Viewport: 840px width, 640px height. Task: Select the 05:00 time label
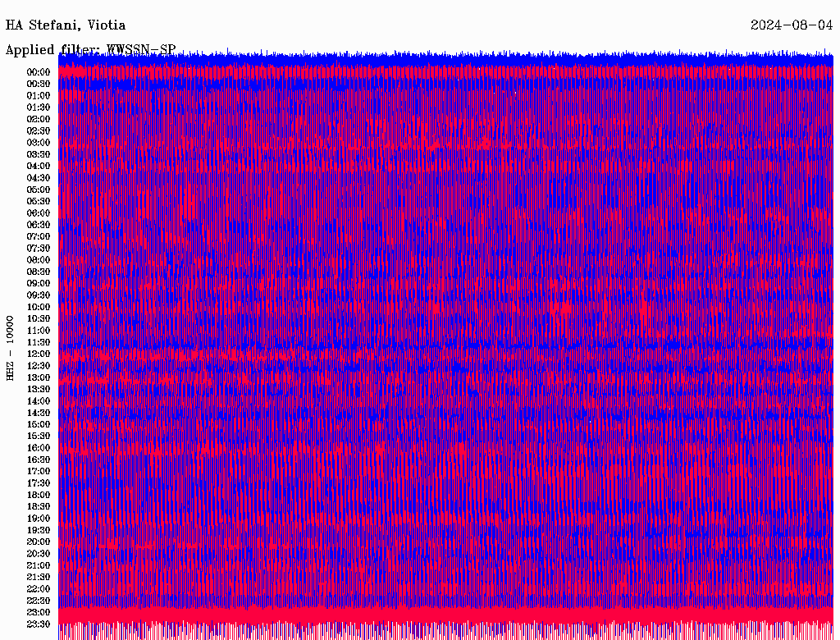(x=39, y=190)
